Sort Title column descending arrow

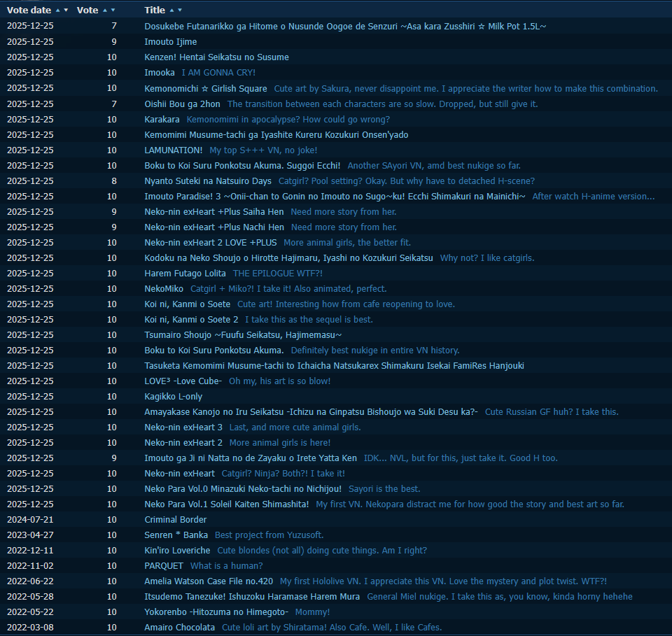tap(180, 10)
